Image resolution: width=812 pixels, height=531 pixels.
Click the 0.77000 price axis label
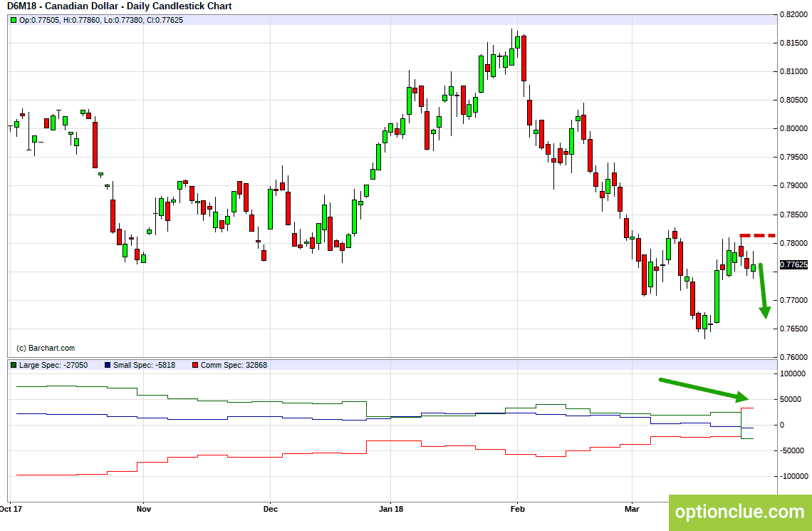[x=793, y=300]
